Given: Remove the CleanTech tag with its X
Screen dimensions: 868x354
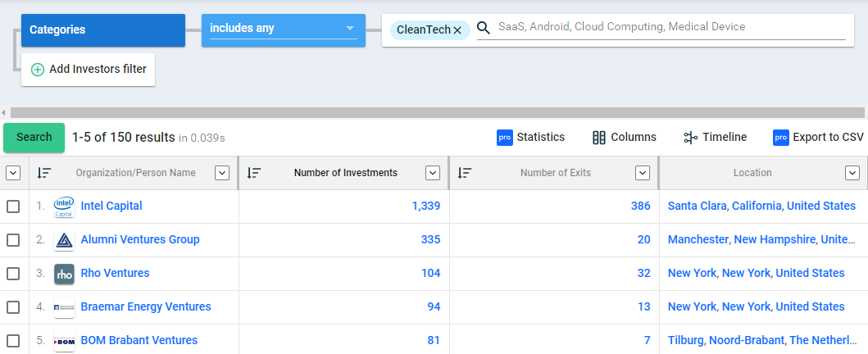Looking at the screenshot, I should (x=457, y=30).
